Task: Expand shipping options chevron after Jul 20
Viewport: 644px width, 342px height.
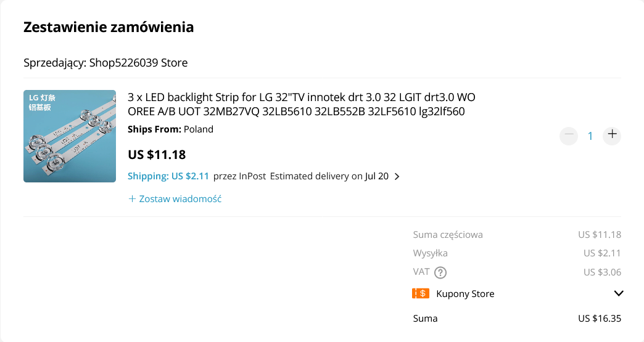Action: click(397, 176)
